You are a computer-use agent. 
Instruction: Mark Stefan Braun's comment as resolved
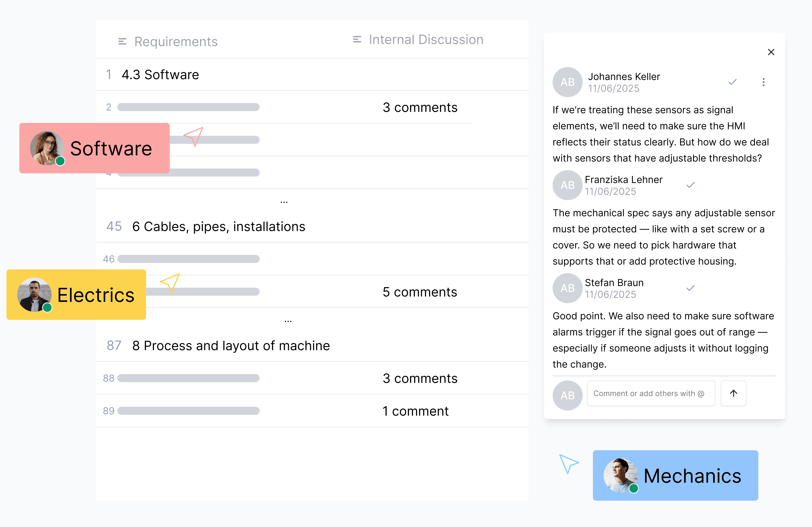click(x=690, y=288)
